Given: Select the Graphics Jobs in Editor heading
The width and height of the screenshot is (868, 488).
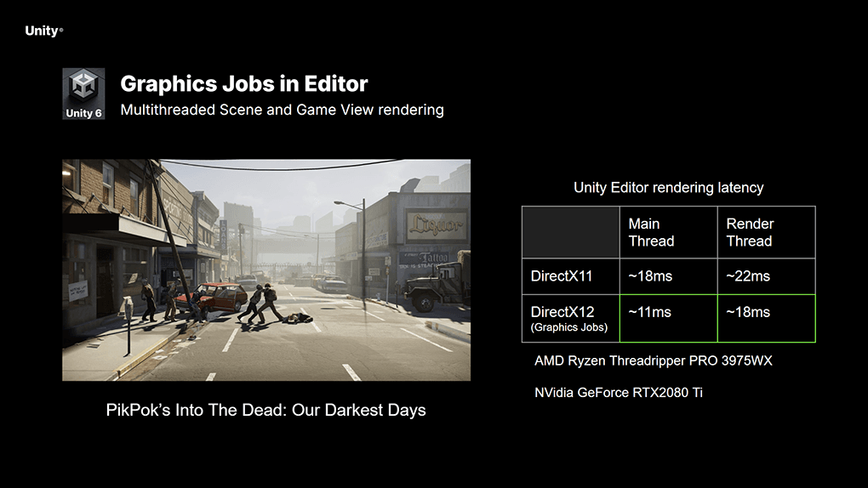Looking at the screenshot, I should (x=244, y=84).
